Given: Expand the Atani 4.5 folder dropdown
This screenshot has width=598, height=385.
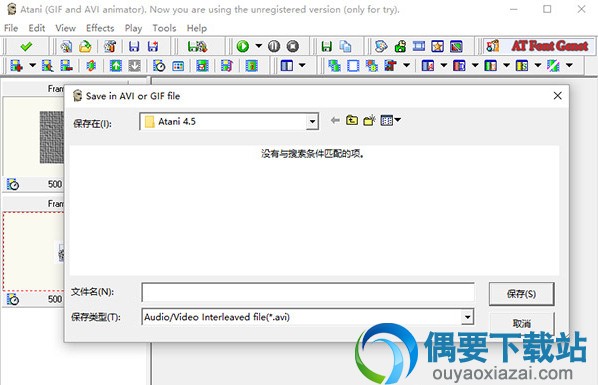Looking at the screenshot, I should coord(312,122).
